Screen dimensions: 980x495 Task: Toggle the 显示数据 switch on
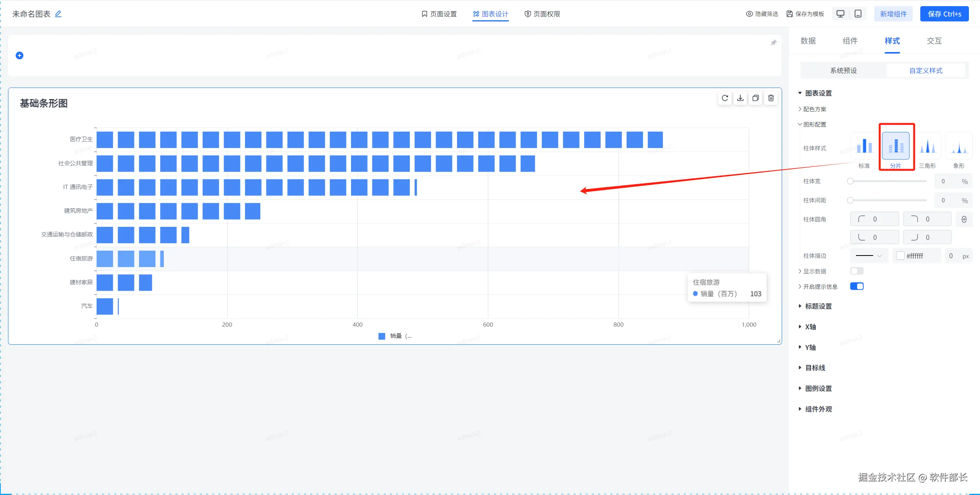click(x=857, y=271)
